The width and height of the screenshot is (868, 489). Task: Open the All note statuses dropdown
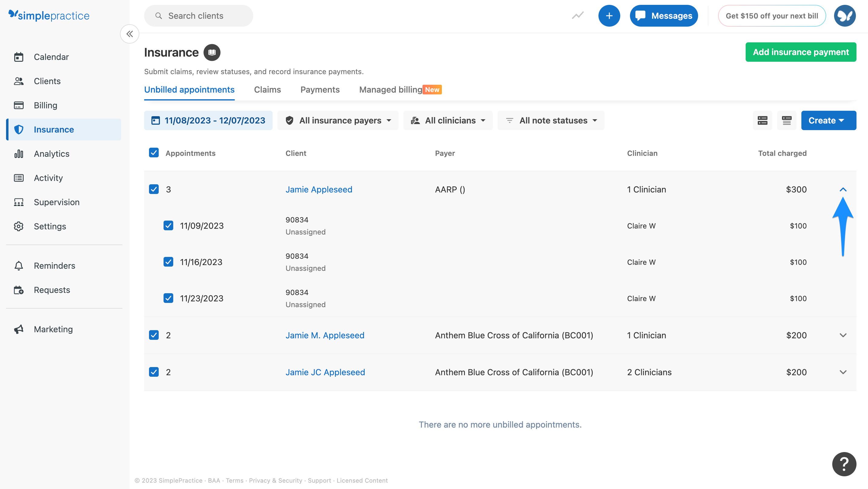point(551,120)
